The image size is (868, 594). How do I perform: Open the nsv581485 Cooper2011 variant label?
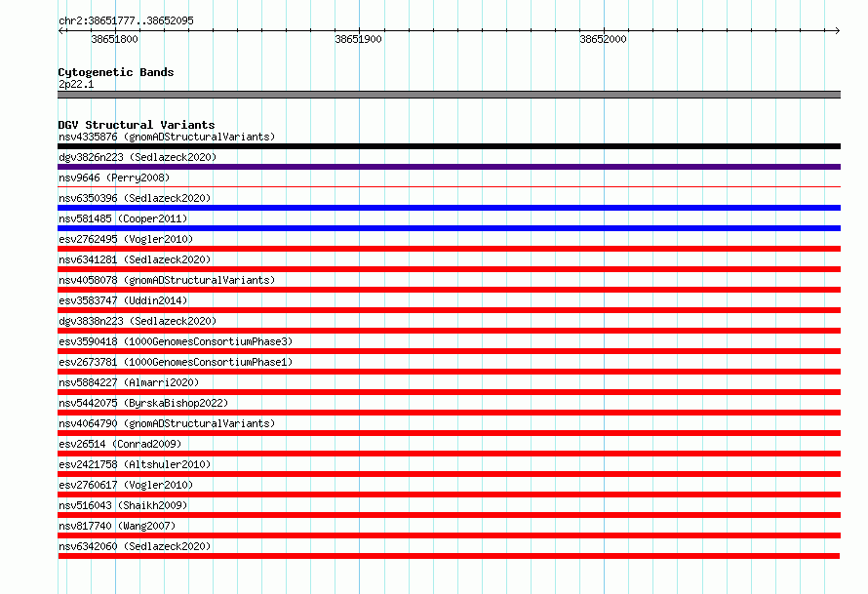[x=123, y=218]
